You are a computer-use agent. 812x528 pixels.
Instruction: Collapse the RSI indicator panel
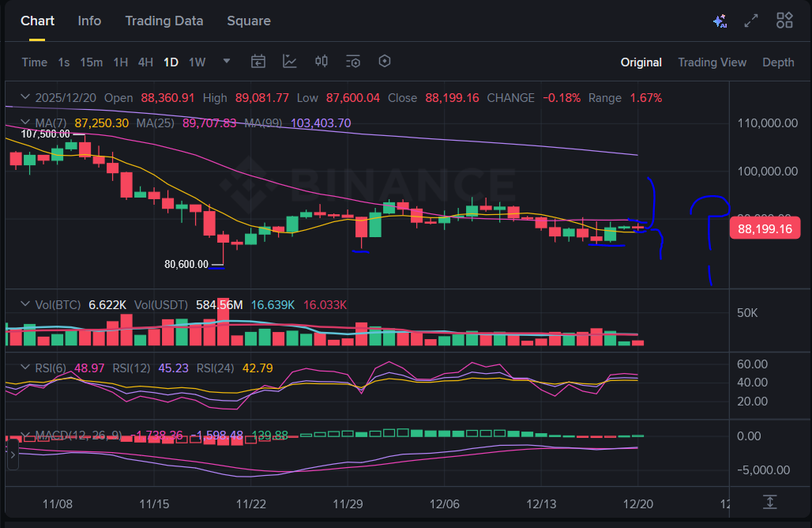pos(24,367)
